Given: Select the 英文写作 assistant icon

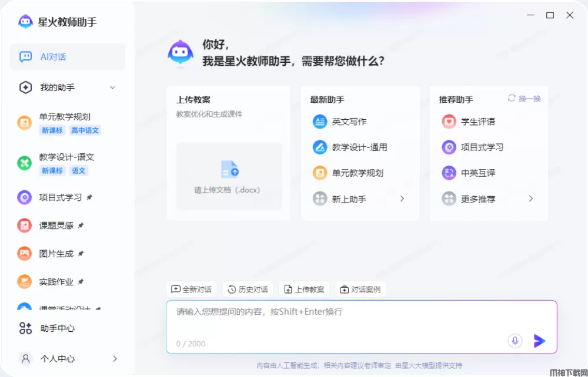Looking at the screenshot, I should [x=319, y=122].
